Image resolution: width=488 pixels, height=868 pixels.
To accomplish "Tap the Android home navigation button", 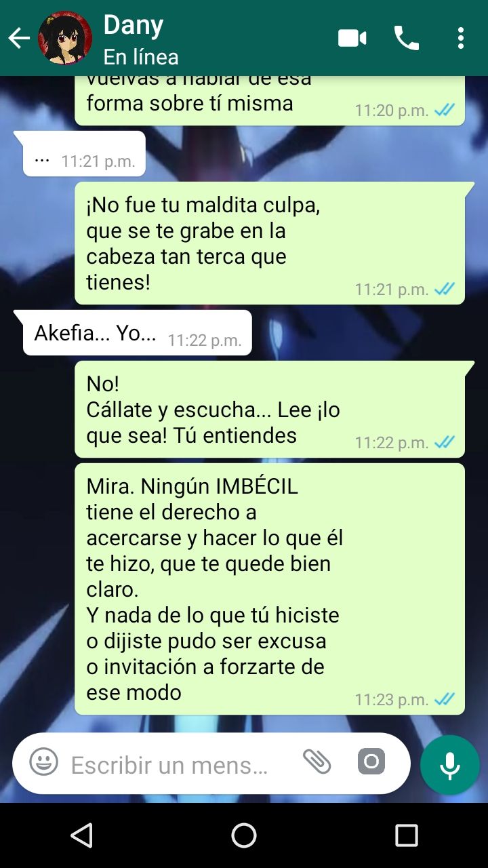I will pyautogui.click(x=244, y=835).
